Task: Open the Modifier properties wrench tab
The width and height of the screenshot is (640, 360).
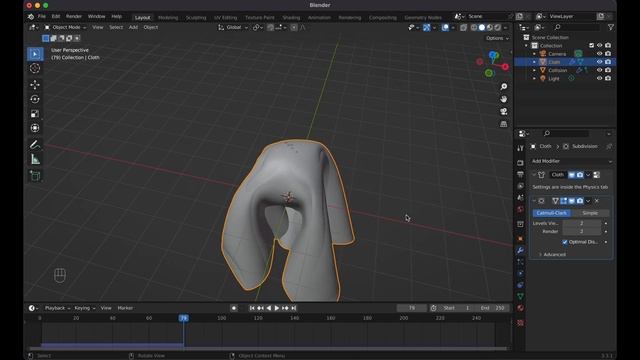Action: click(x=520, y=250)
